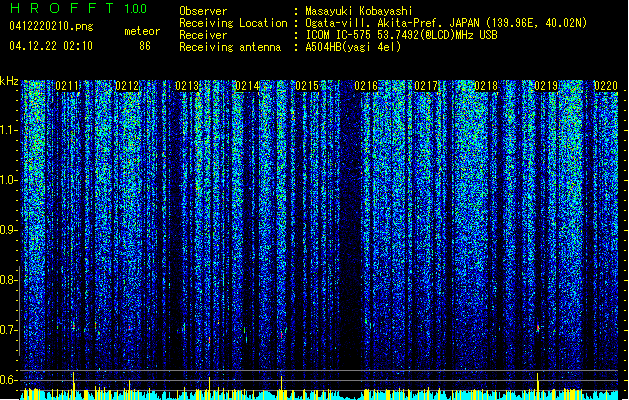Click the 0211 time marker
This screenshot has width=629, height=400.
pyautogui.click(x=67, y=86)
